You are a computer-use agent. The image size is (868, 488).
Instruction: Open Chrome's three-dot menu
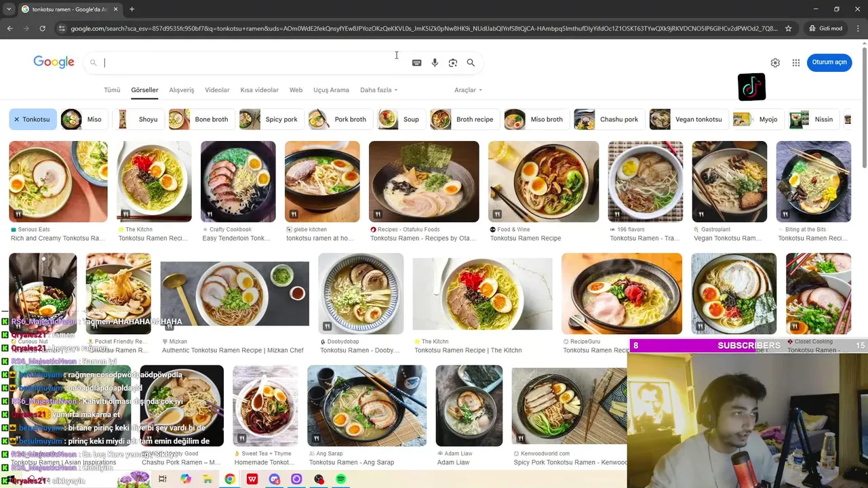tap(858, 28)
